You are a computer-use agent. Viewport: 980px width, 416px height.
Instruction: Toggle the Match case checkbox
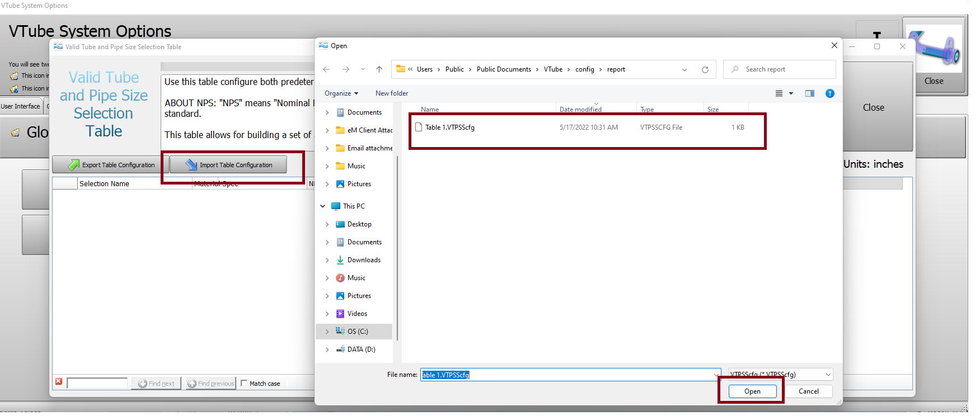[x=244, y=383]
